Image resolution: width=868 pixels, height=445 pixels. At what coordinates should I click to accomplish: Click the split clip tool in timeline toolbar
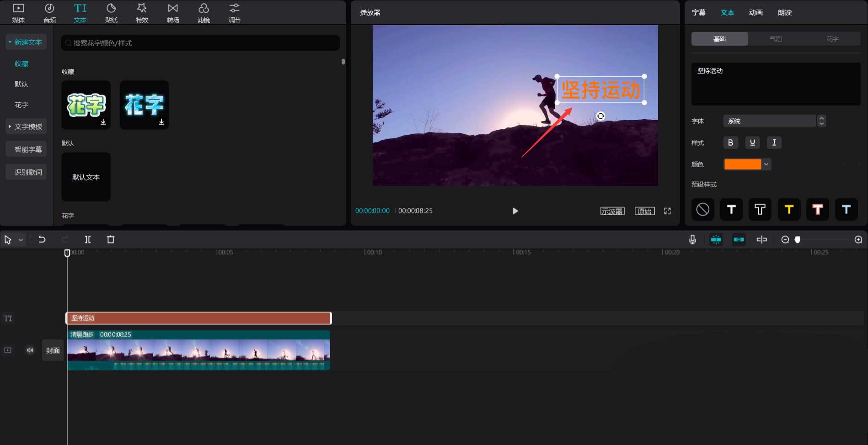[x=88, y=239]
